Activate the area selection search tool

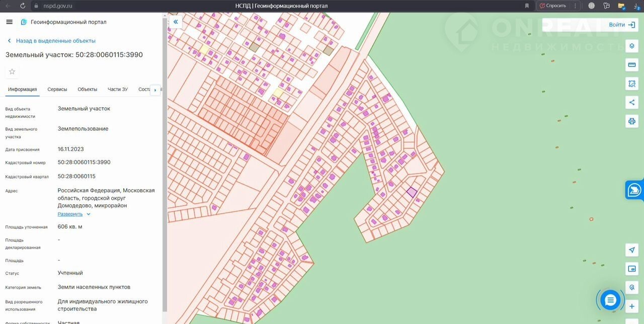coord(632,84)
